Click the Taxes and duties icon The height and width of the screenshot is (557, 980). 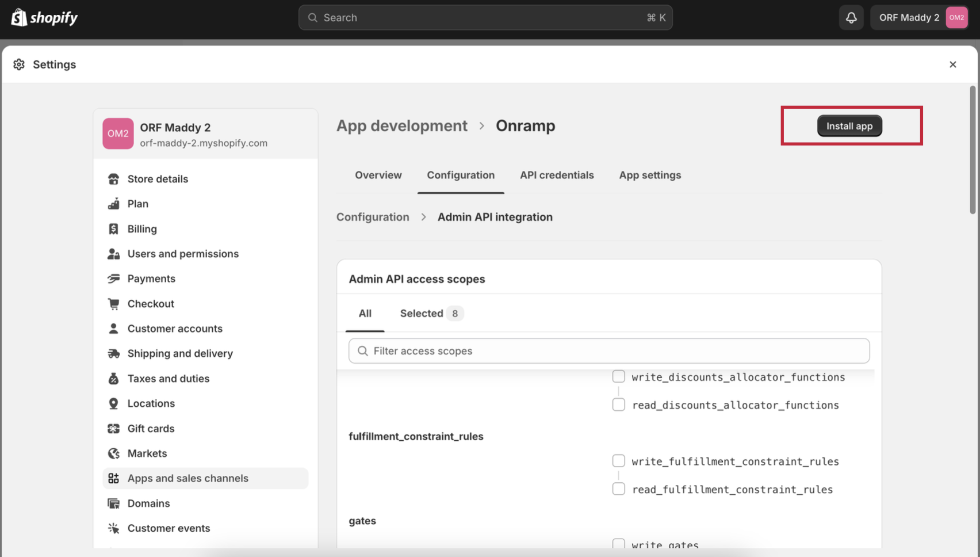[x=113, y=379]
